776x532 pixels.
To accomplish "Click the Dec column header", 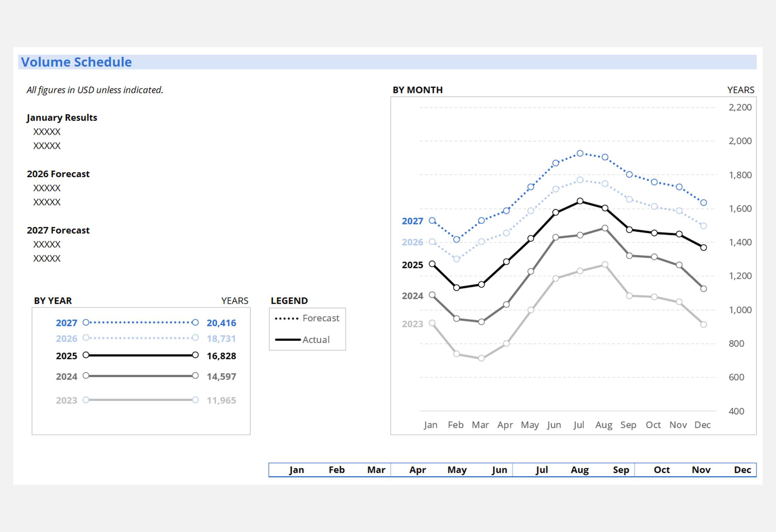I will pyautogui.click(x=742, y=470).
